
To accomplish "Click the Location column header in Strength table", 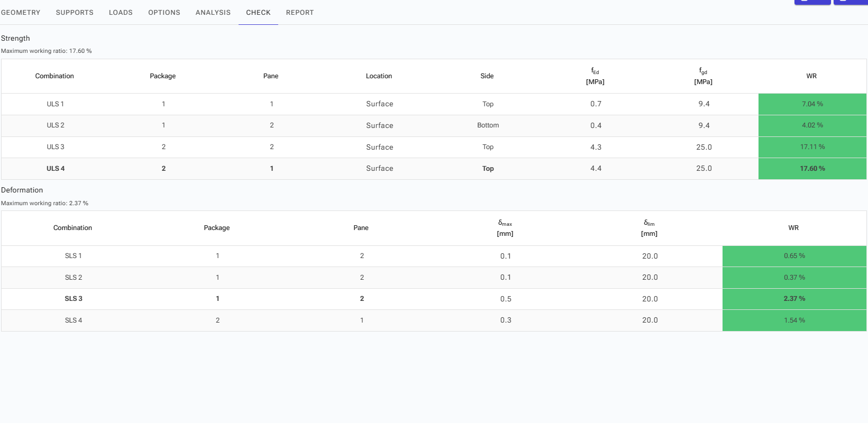I will tap(379, 76).
